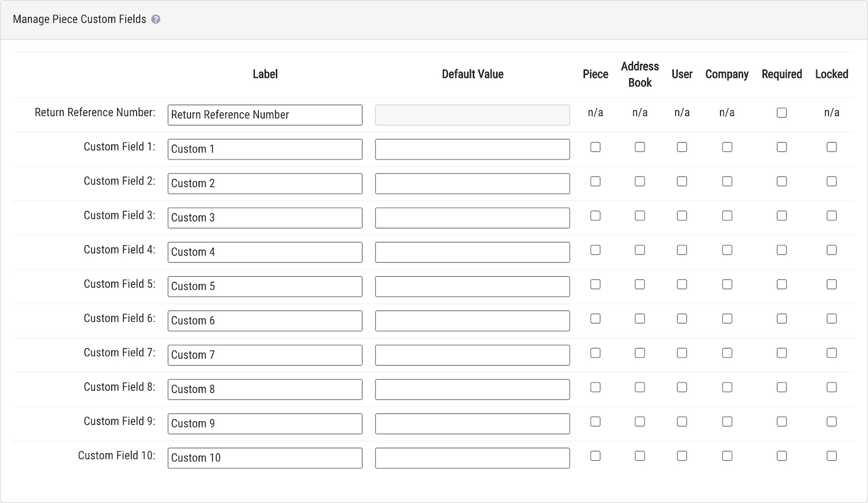
Task: Enable Company for Custom Field 10
Action: point(727,456)
